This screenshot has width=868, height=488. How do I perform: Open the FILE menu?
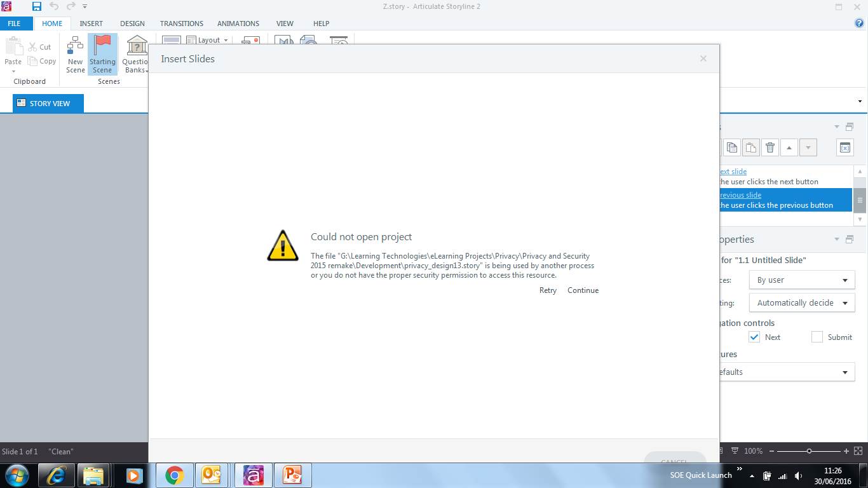pyautogui.click(x=14, y=24)
